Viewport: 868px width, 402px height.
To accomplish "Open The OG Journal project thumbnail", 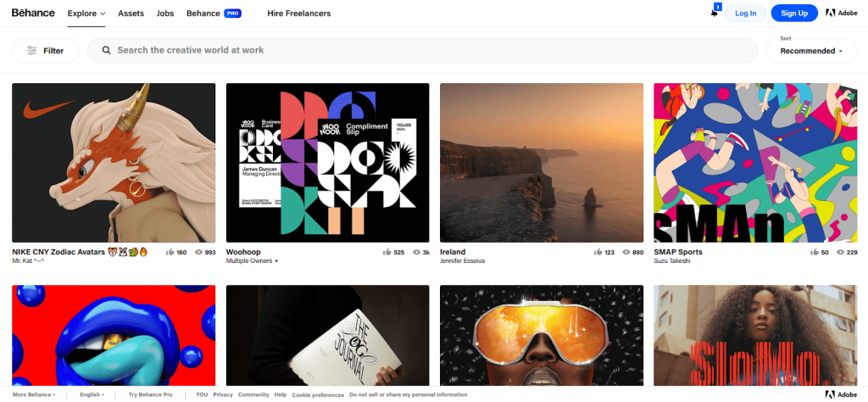I will click(x=328, y=336).
